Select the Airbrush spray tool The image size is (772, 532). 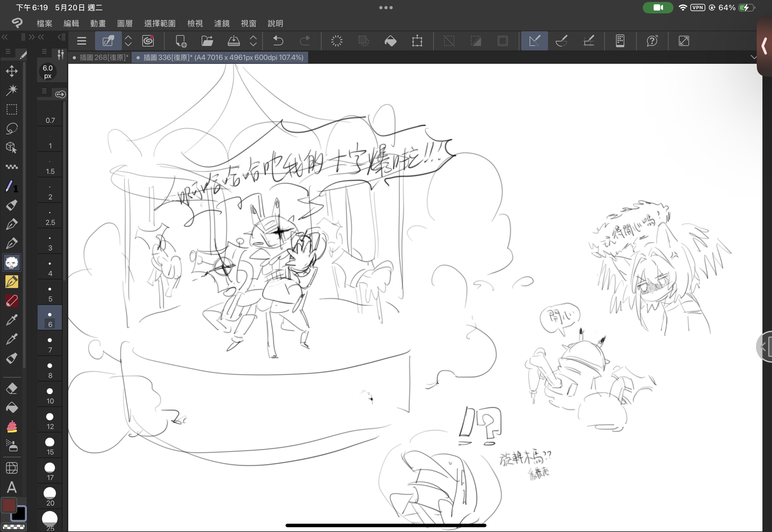[12, 446]
